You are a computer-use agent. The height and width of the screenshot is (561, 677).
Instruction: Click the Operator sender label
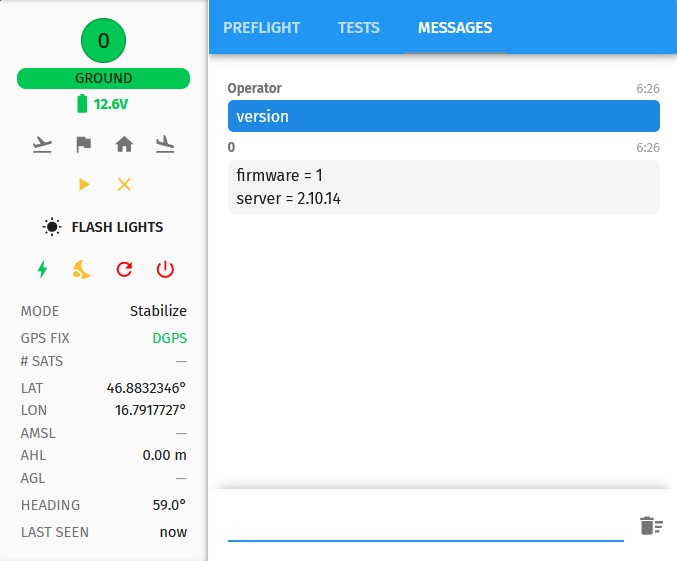pos(255,88)
